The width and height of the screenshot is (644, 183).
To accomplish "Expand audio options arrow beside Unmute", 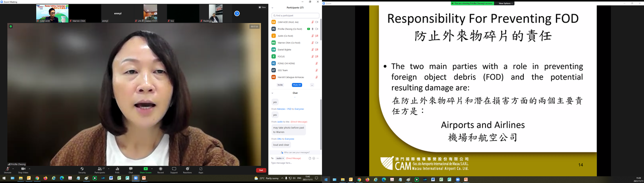I will (13, 168).
